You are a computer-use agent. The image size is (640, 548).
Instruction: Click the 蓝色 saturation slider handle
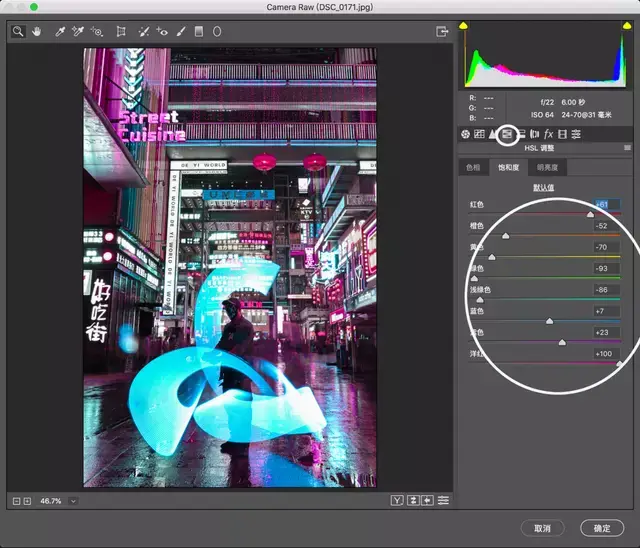click(x=549, y=321)
